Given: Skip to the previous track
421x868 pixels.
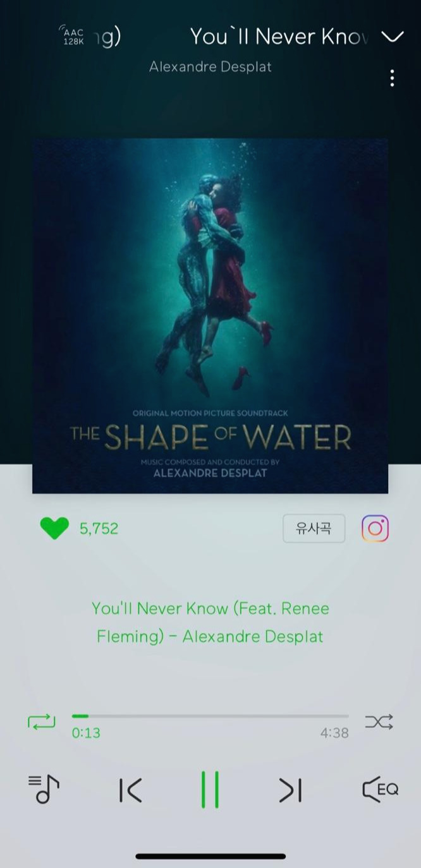Looking at the screenshot, I should tap(130, 790).
